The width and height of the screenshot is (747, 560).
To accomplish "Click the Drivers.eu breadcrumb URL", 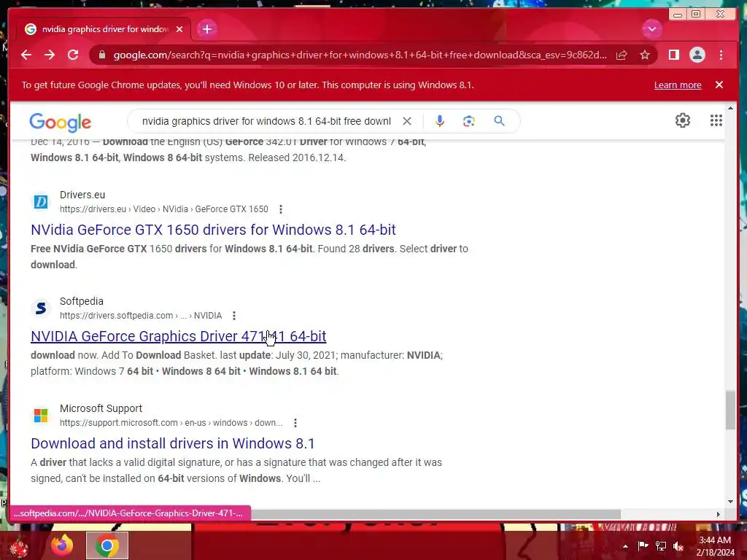I will 164,209.
